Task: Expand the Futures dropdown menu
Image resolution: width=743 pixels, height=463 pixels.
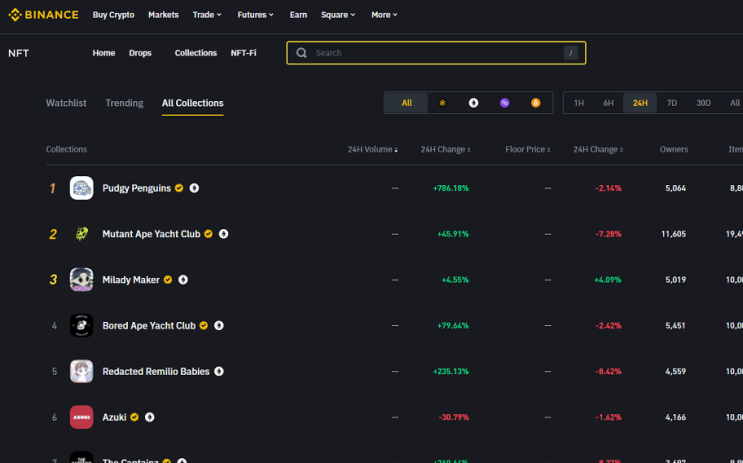Action: coord(255,15)
